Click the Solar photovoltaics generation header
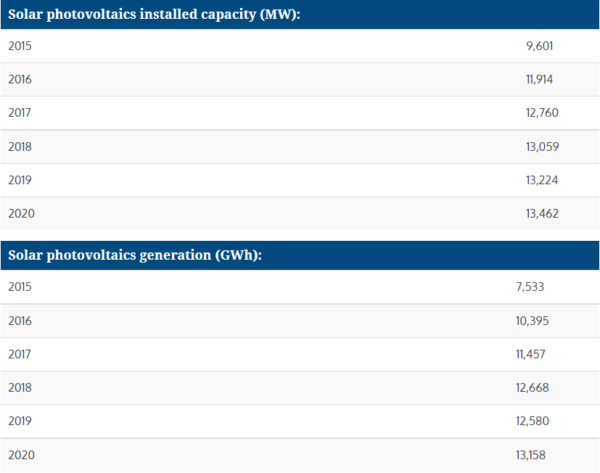 (135, 255)
